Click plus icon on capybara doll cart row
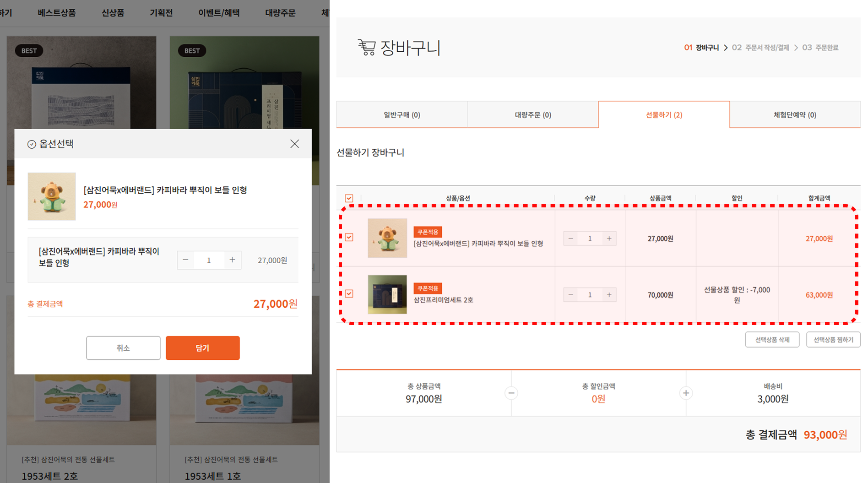Image resolution: width=868 pixels, height=483 pixels. coord(609,238)
